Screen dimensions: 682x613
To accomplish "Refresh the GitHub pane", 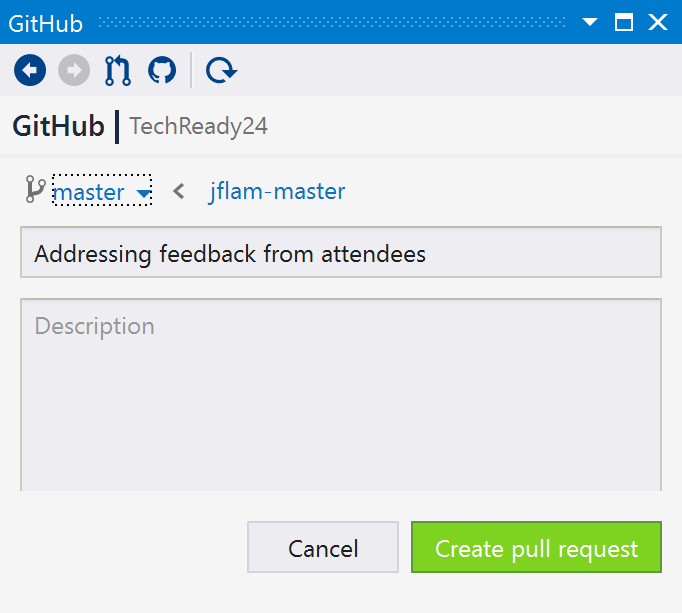I will pyautogui.click(x=221, y=70).
